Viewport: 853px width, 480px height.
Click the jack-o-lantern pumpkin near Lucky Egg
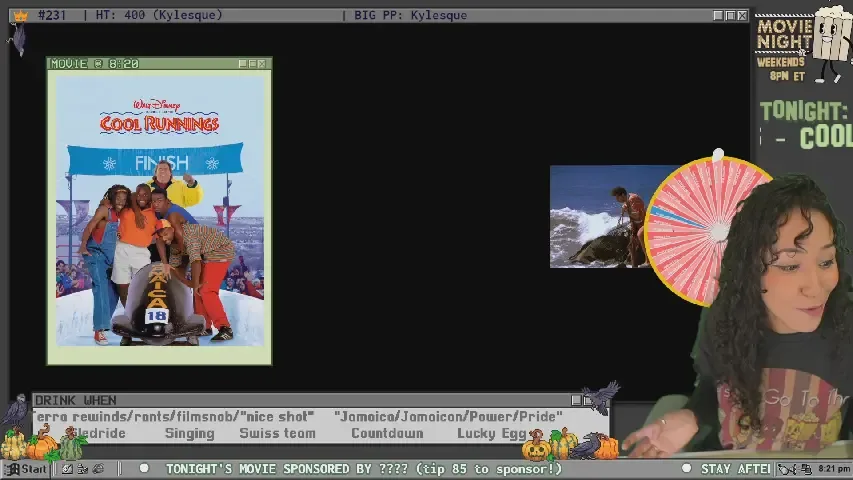[537, 446]
